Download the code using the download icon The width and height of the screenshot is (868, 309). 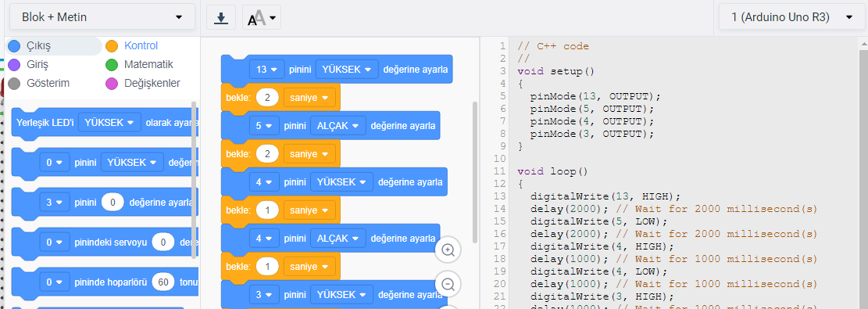(x=221, y=18)
